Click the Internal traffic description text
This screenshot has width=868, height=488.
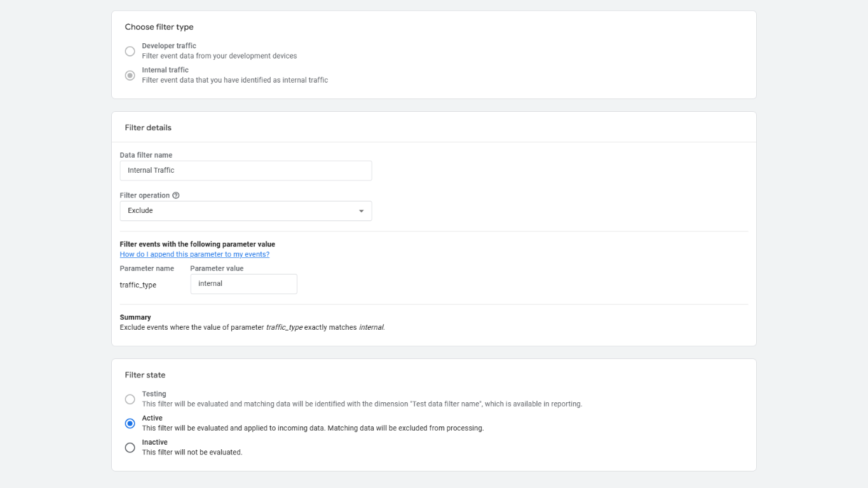(234, 79)
